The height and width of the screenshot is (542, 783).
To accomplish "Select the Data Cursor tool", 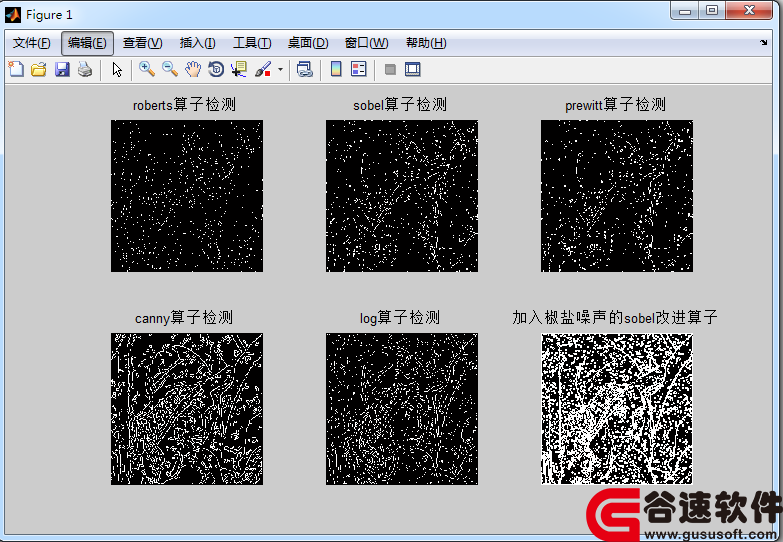I will (x=239, y=69).
